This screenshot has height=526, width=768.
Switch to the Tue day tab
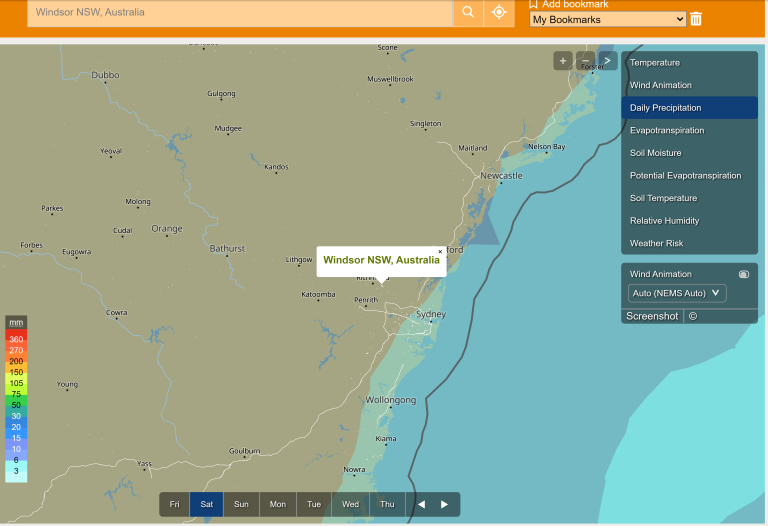[x=314, y=504]
